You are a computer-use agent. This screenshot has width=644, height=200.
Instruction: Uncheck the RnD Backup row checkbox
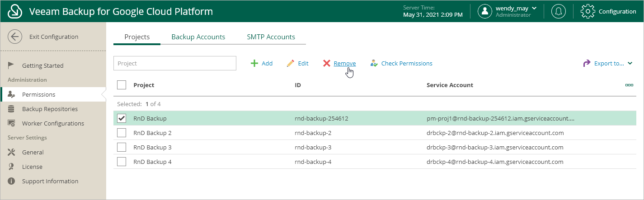click(122, 118)
